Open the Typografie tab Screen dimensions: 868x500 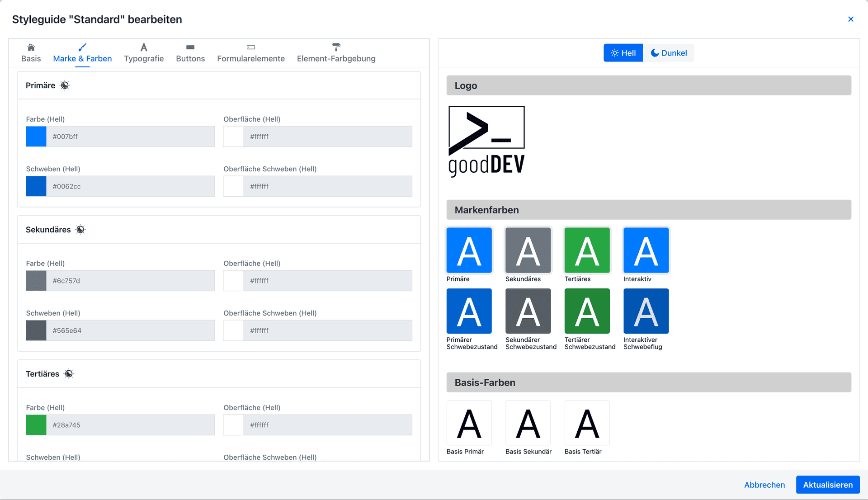(144, 53)
